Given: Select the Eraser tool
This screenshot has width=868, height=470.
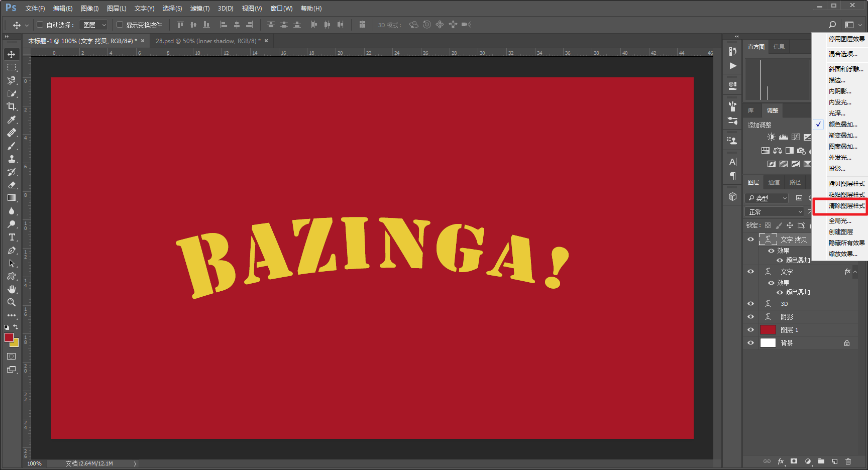Looking at the screenshot, I should [11, 185].
